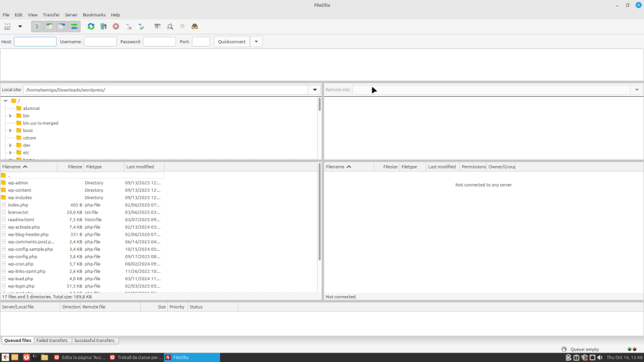644x362 pixels.
Task: Toggle the local directory tree display
Action: pyautogui.click(x=49, y=26)
